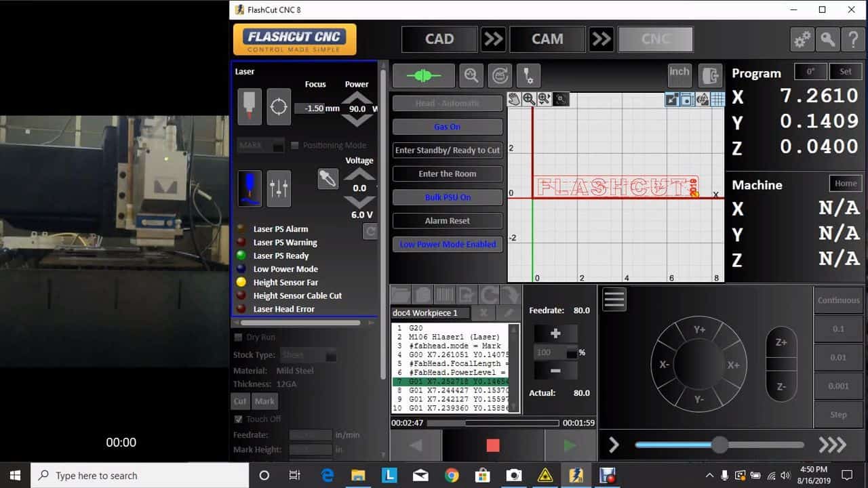868x488 pixels.
Task: Click the fit-to-extents icon in viewport corner
Action: (x=672, y=100)
